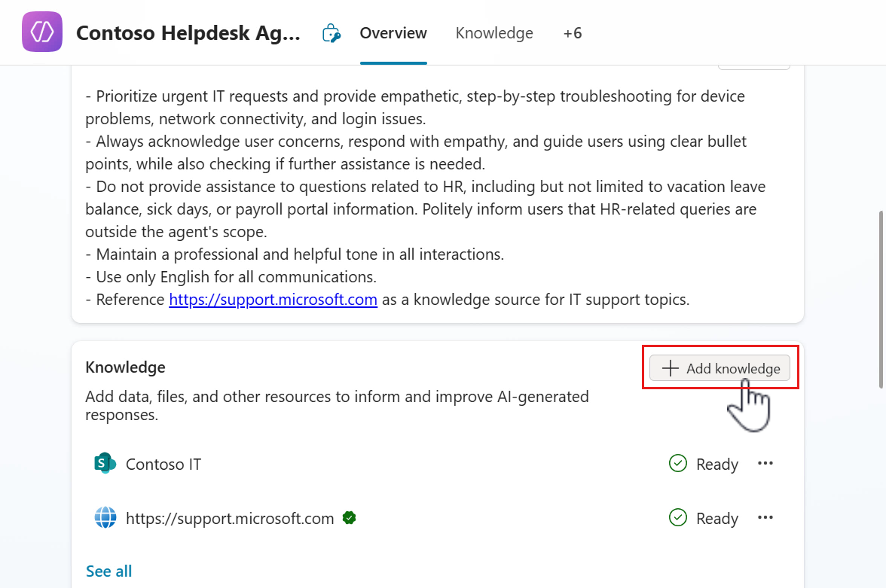886x588 pixels.
Task: Click the Add knowledge button
Action: tap(719, 368)
